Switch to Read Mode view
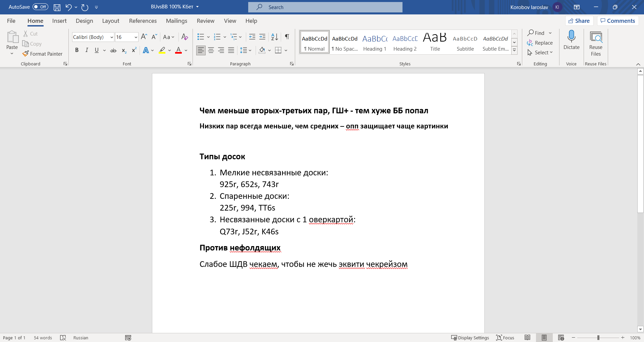The image size is (644, 342). [527, 338]
